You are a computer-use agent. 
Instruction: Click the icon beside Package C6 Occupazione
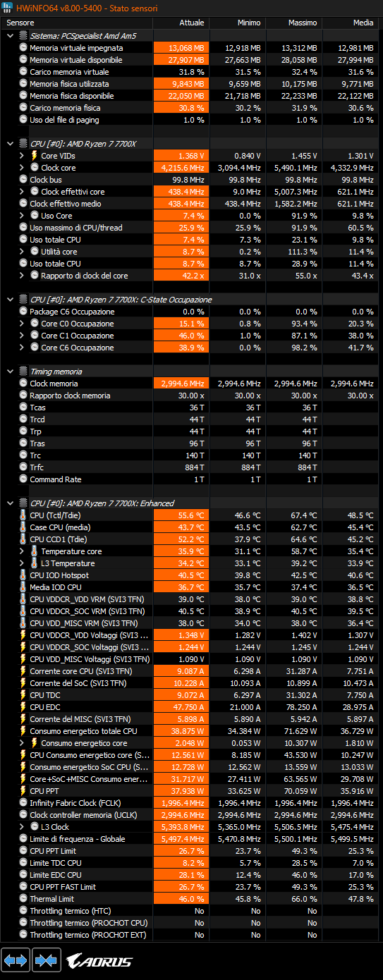(23, 312)
